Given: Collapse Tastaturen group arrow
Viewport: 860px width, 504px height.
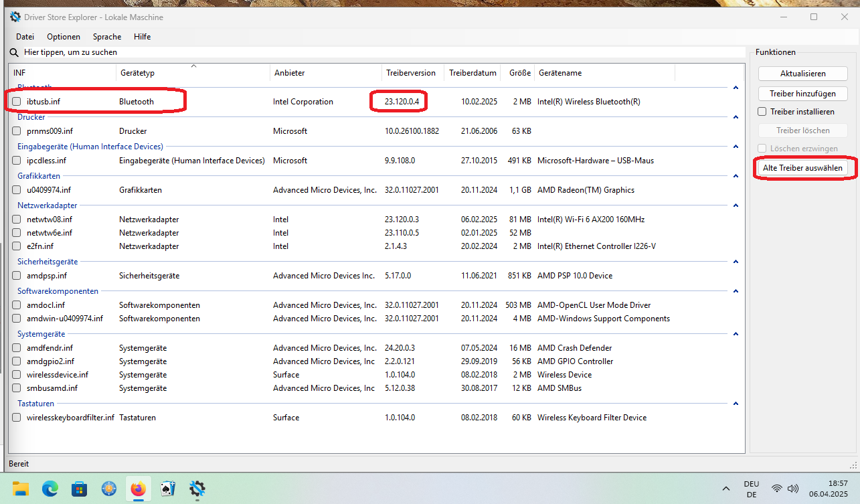Looking at the screenshot, I should [736, 404].
